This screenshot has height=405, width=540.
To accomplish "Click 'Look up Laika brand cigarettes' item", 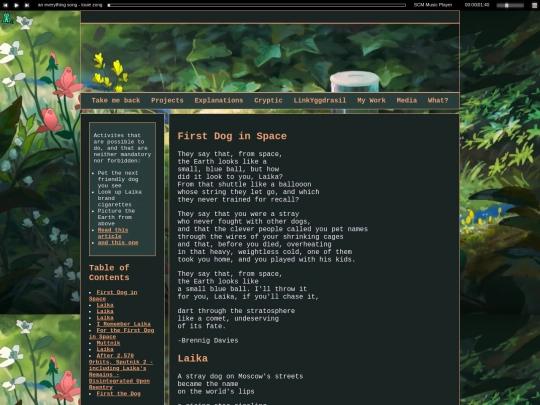I will [x=119, y=198].
